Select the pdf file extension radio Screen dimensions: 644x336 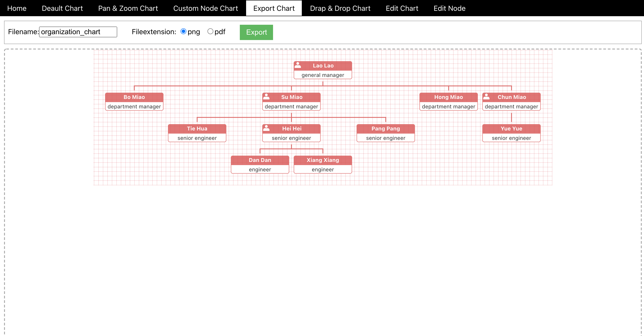point(210,31)
